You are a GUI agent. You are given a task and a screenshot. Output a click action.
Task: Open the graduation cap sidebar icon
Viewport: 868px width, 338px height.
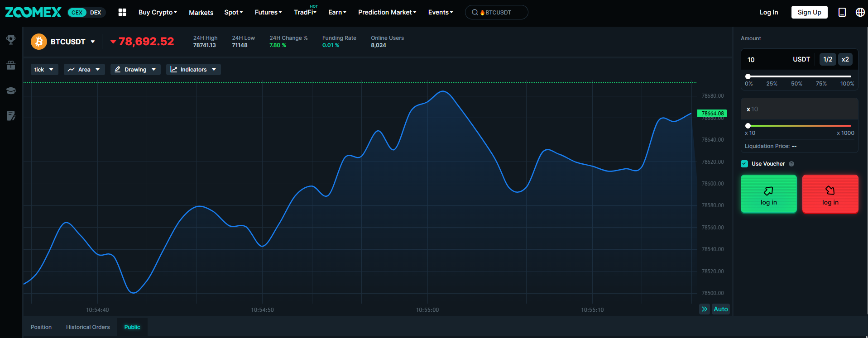pos(11,90)
